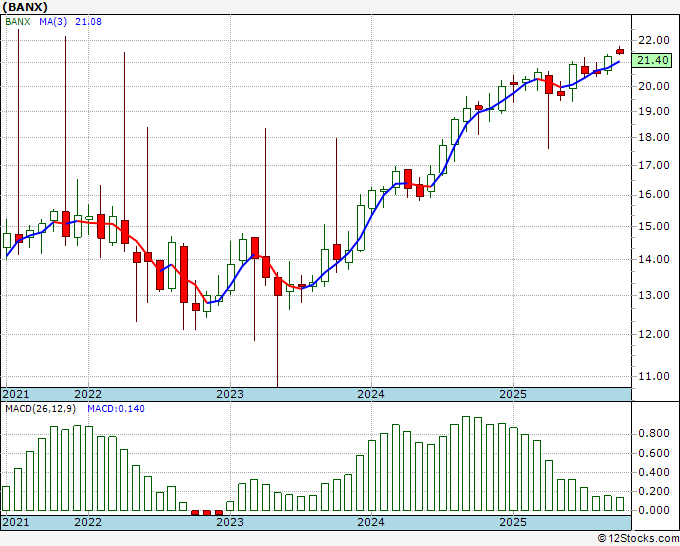
Task: Click the 22.00 price axis label
Action: point(653,40)
